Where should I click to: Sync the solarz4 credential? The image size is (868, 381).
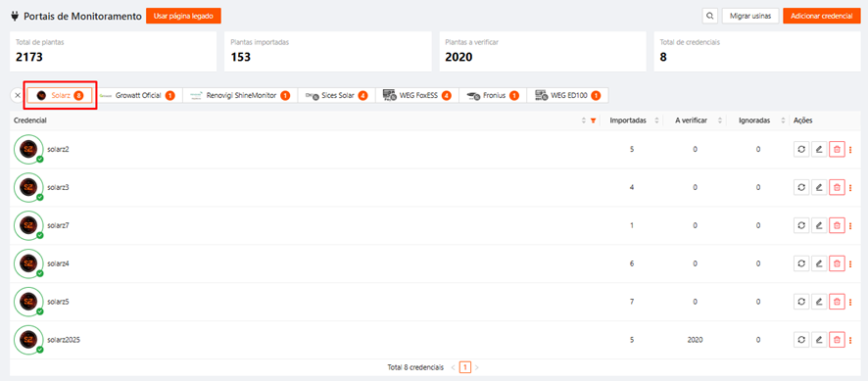click(801, 264)
